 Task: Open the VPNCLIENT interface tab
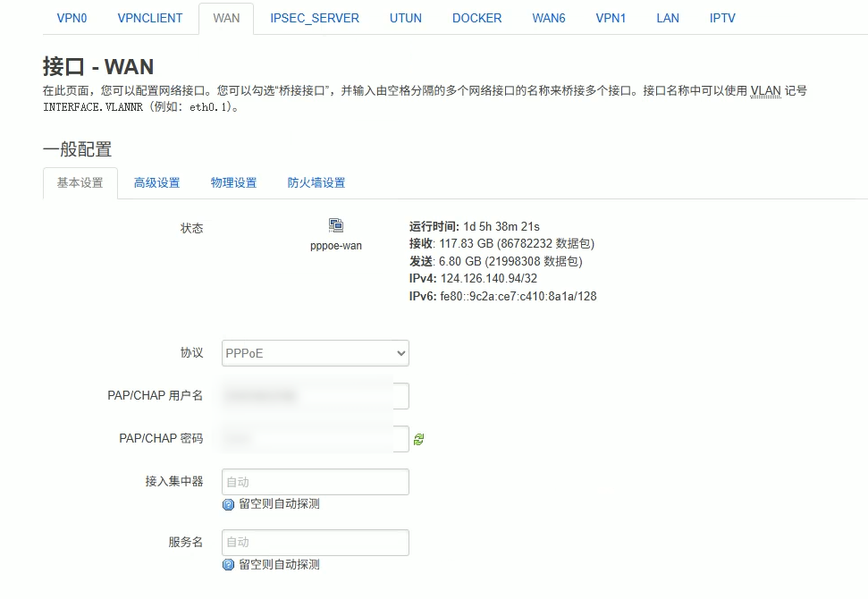(149, 17)
